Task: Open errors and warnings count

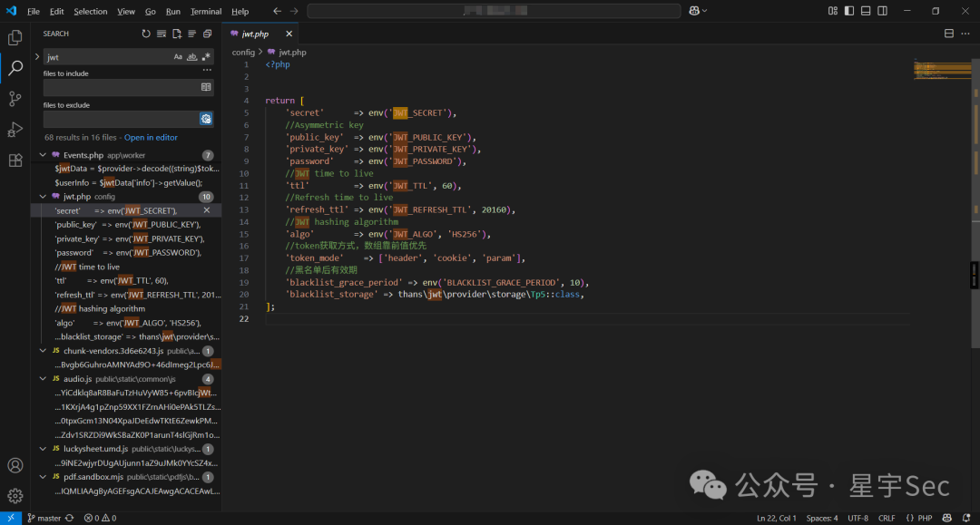Action: (100, 518)
